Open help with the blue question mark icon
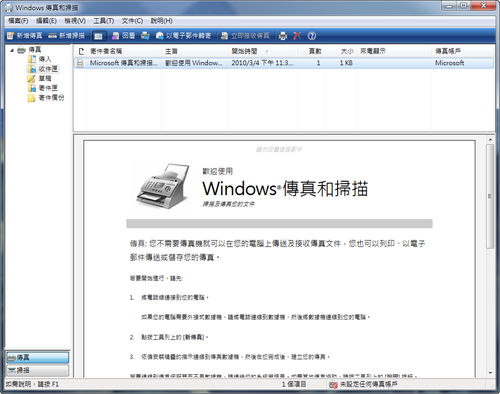The image size is (500, 394). [312, 36]
